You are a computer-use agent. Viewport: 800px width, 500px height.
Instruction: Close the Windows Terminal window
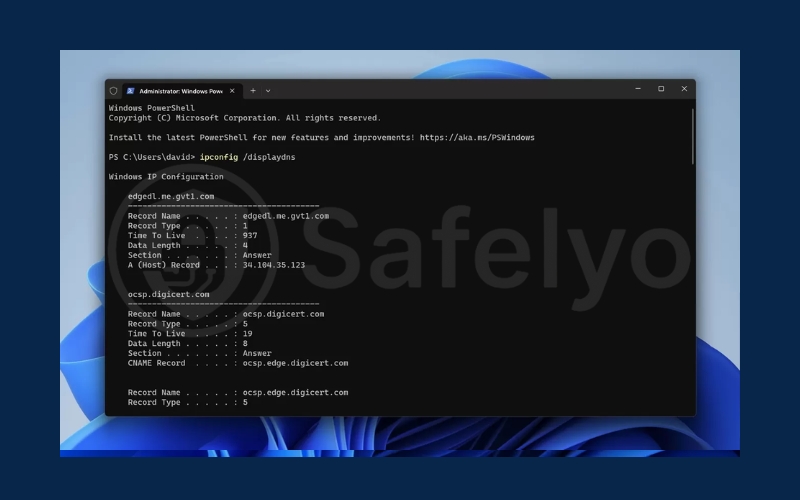684,89
